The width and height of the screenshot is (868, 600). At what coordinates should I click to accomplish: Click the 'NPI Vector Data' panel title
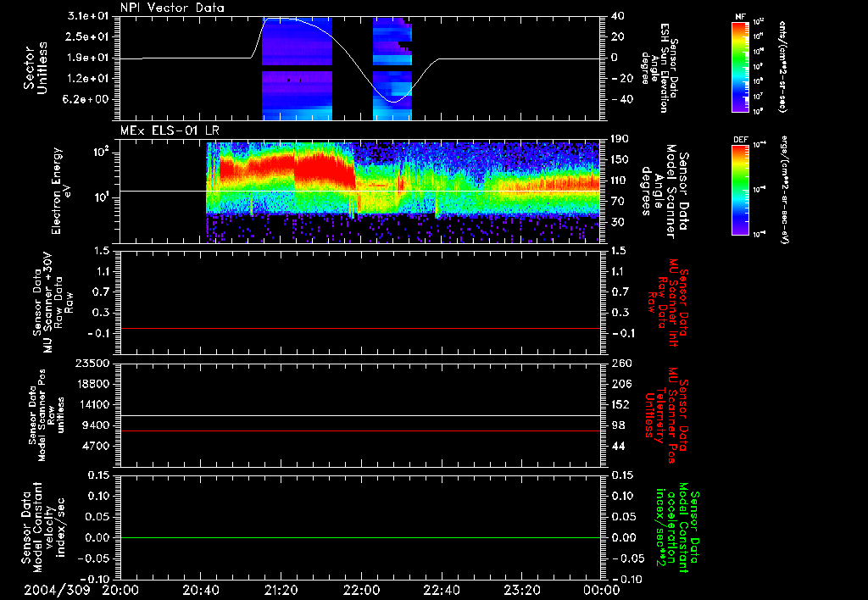tap(172, 8)
